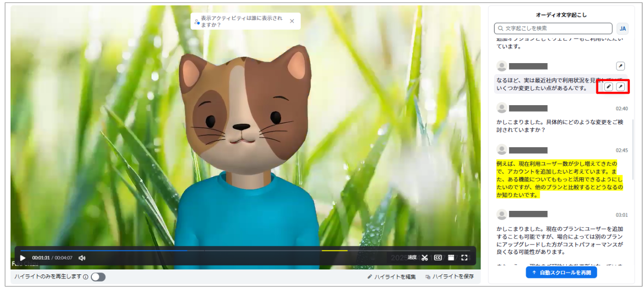Viewport: 644px width, 288px height.
Task: Click speaker avatar beside 02:45 timestamp
Action: click(x=502, y=150)
